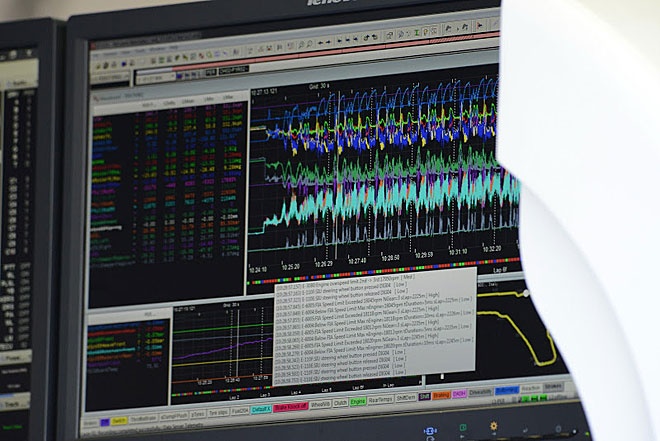The height and width of the screenshot is (441, 660).
Task: Click the open folder icon in main toolbar
Action: click(x=105, y=66)
